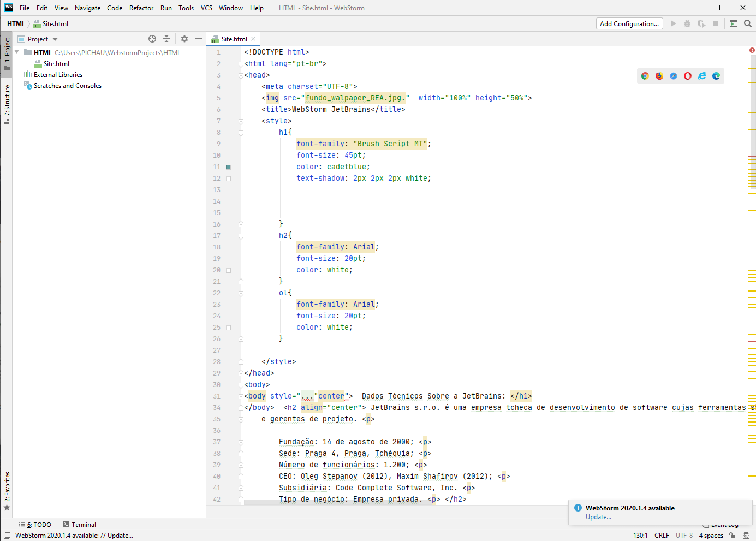Click white color gutter swatch on line 20
Viewport: 756px width, 541px height.
click(x=228, y=270)
